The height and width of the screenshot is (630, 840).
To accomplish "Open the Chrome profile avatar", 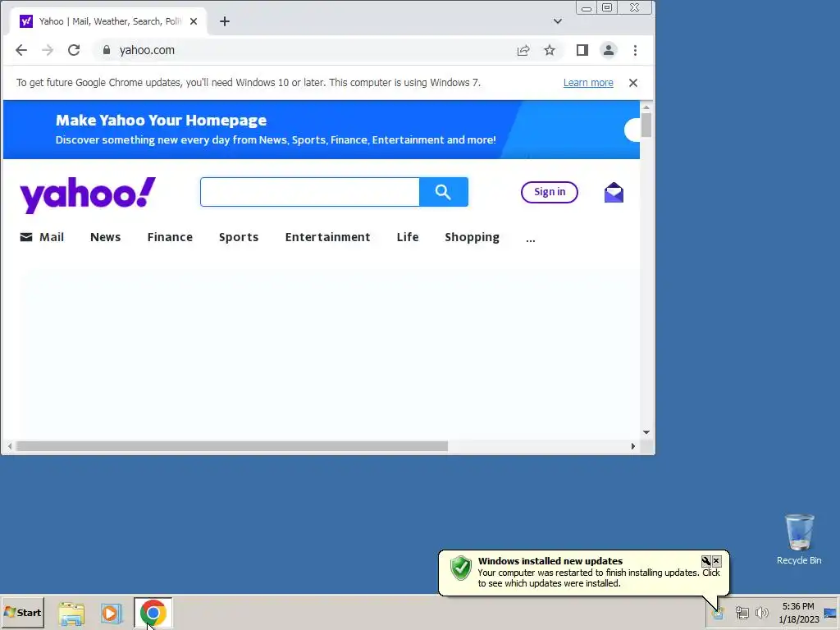I will pos(609,50).
